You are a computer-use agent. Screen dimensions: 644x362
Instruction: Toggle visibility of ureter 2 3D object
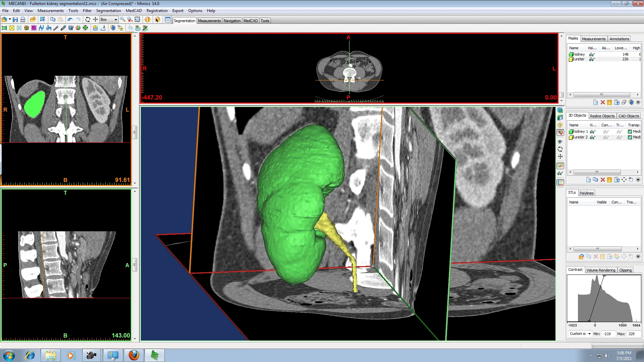593,137
